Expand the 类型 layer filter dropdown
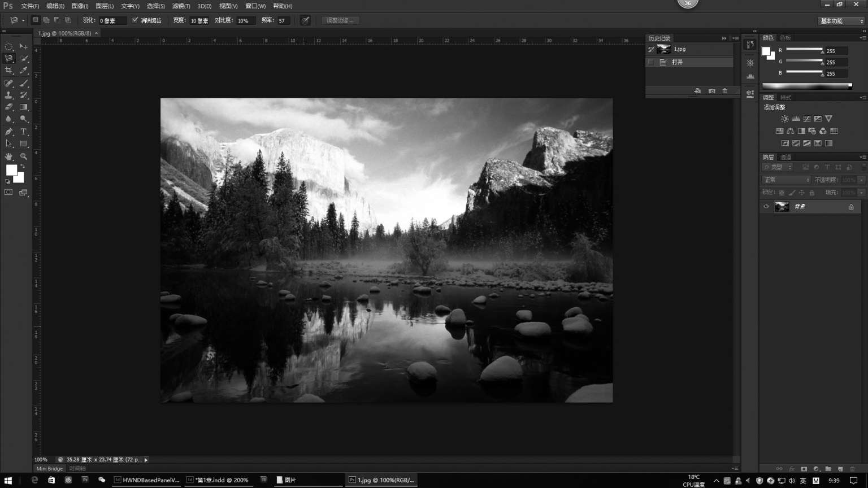Screen dimensions: 868x488 click(778, 167)
